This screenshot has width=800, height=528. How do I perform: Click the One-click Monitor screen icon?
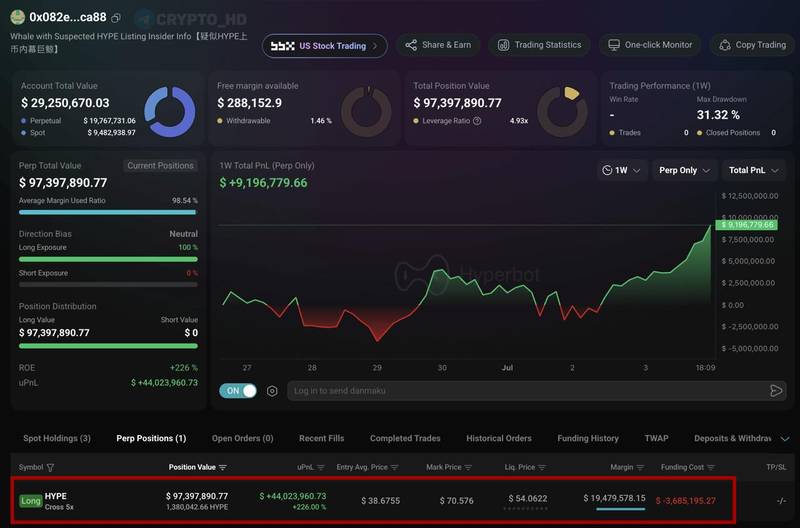pos(614,45)
